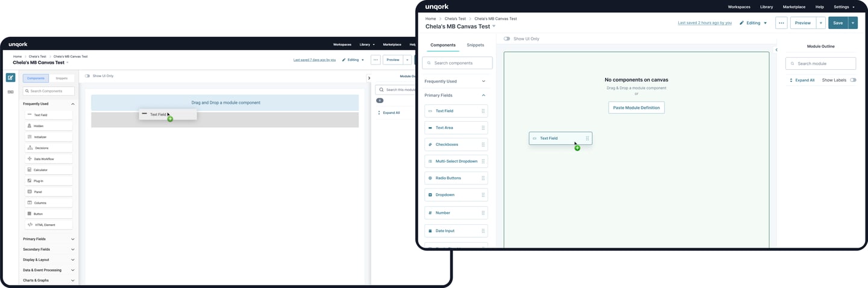Toggle Show UI Only in right window

point(507,39)
